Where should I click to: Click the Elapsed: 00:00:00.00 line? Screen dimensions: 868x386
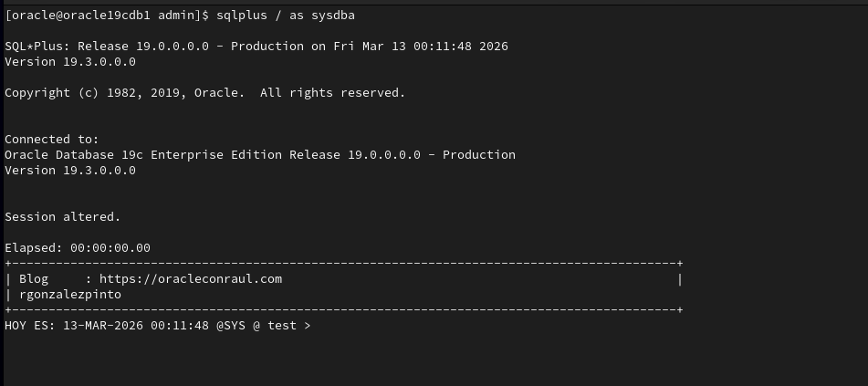78,248
